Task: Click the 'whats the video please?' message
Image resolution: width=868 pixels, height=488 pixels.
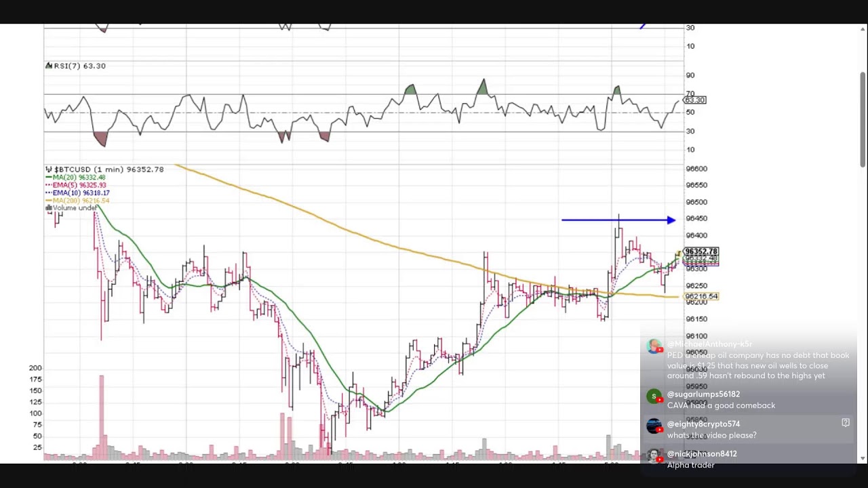Action: [x=711, y=435]
